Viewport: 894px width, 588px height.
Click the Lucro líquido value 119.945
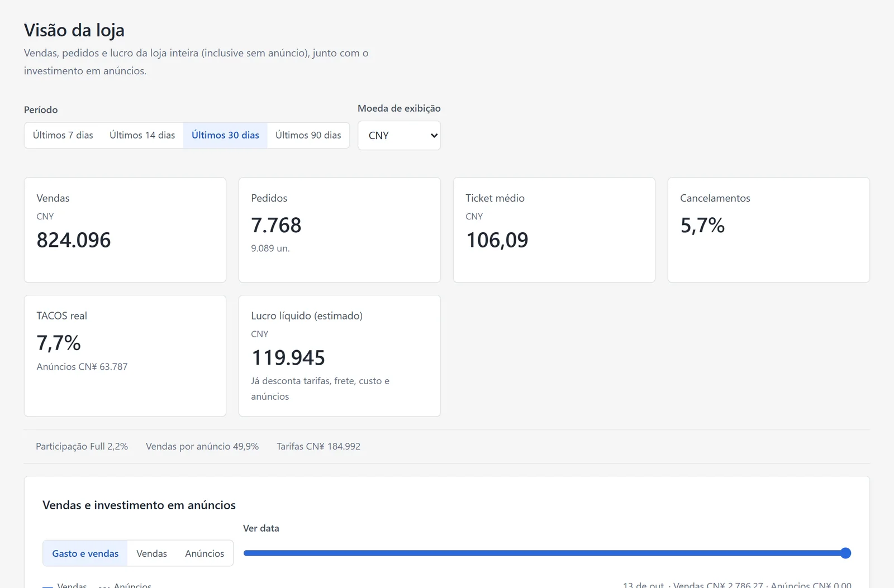point(288,357)
